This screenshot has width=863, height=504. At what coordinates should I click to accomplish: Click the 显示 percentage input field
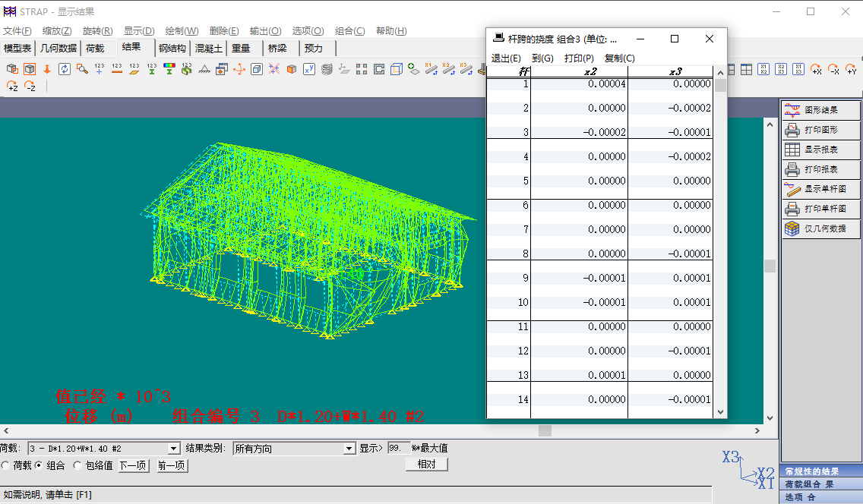(x=398, y=449)
